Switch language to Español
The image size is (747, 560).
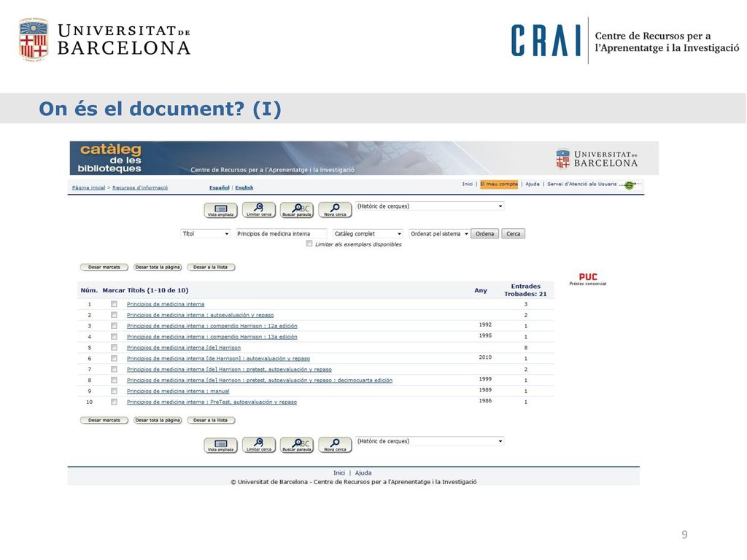[219, 187]
